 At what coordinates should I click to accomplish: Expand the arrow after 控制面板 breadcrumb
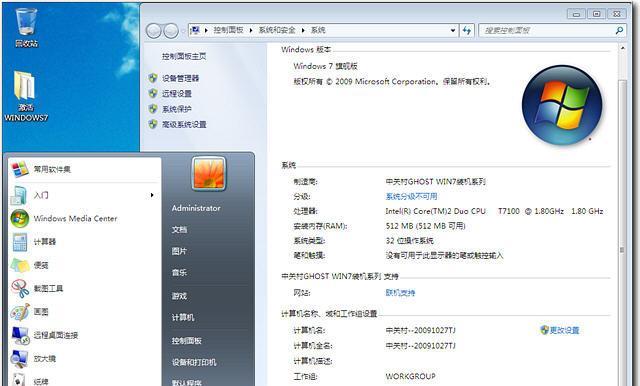pyautogui.click(x=251, y=30)
